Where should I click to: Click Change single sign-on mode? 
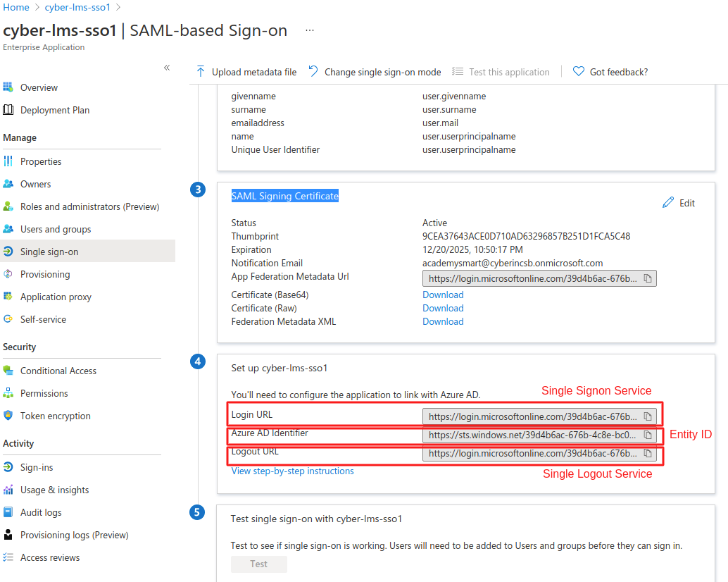pyautogui.click(x=375, y=72)
